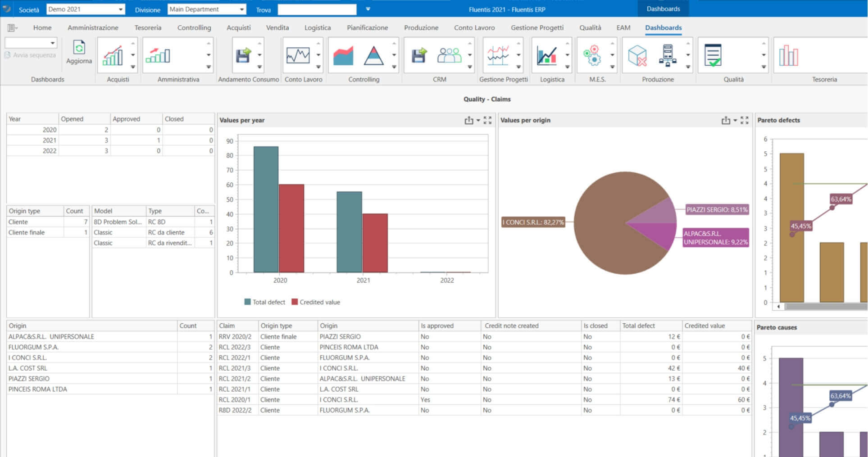Viewport: 868px width, 457px height.
Task: Click the Conto Lavoro line chart icon
Action: (x=298, y=55)
